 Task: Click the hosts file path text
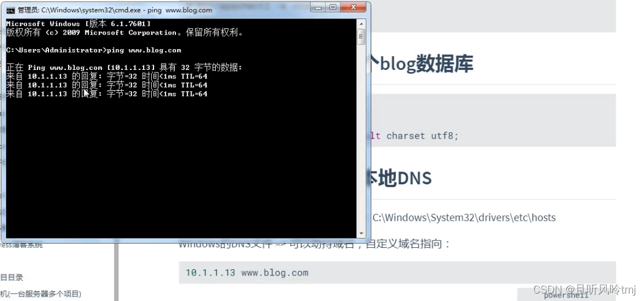(464, 218)
